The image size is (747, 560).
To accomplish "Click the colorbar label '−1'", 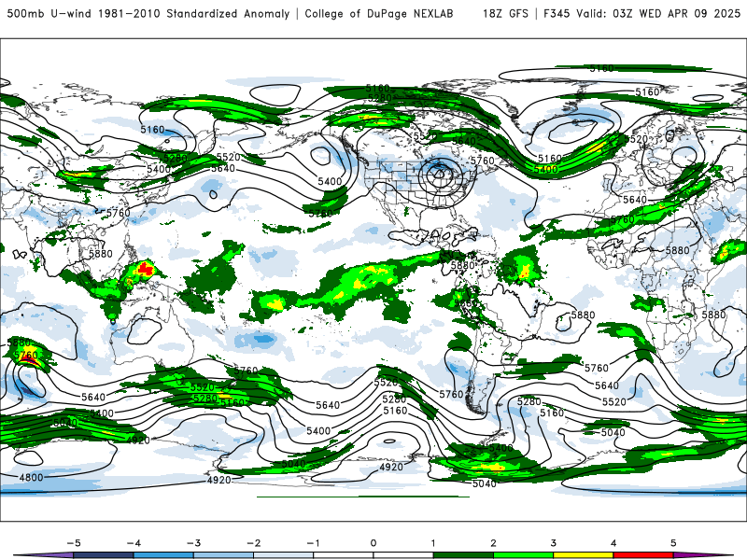I will coord(313,543).
